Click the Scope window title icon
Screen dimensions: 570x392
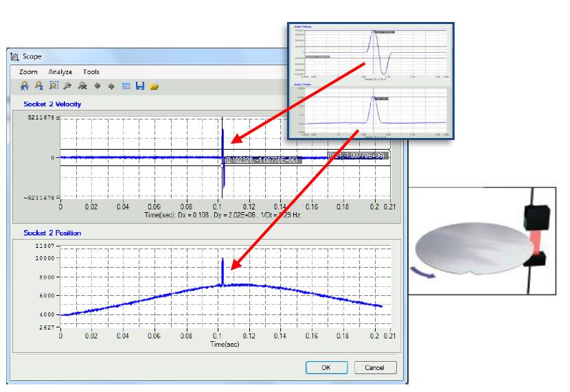(x=14, y=56)
